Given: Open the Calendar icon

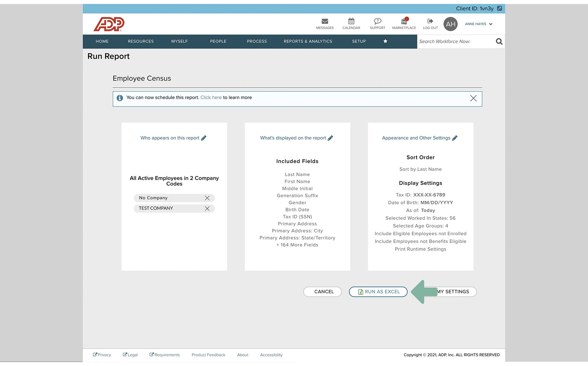Looking at the screenshot, I should [351, 21].
